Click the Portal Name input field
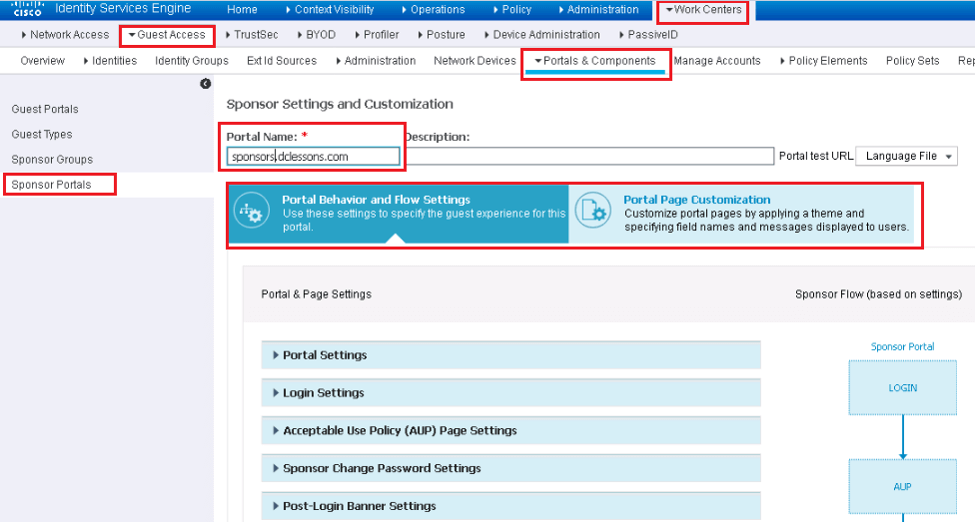Screen dimensions: 975x525 pos(313,156)
